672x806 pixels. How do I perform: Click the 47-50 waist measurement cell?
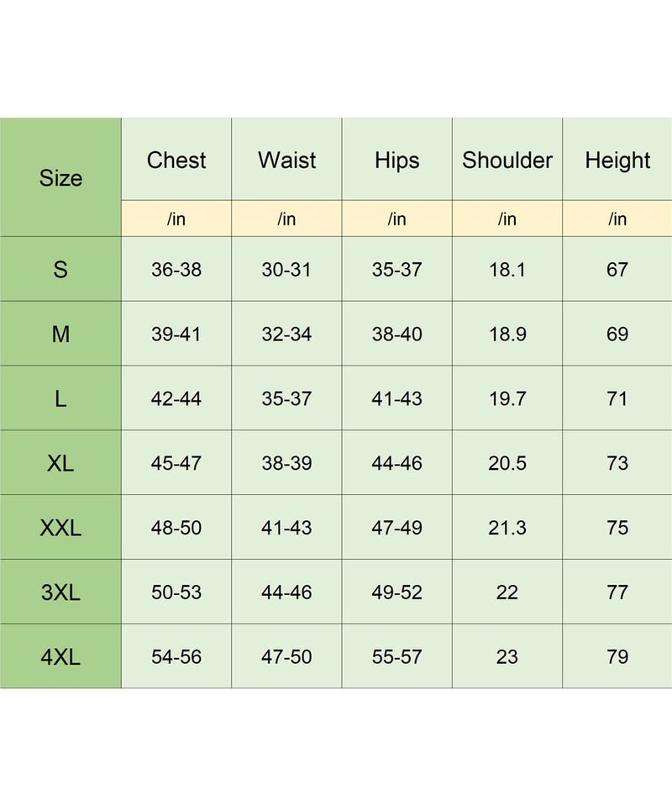click(x=286, y=657)
